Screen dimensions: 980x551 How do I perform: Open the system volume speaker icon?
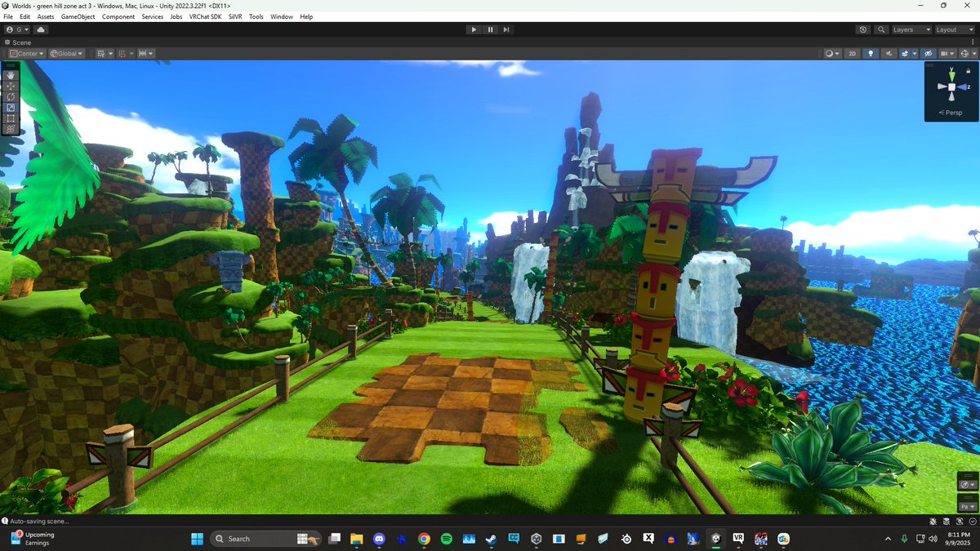point(932,539)
